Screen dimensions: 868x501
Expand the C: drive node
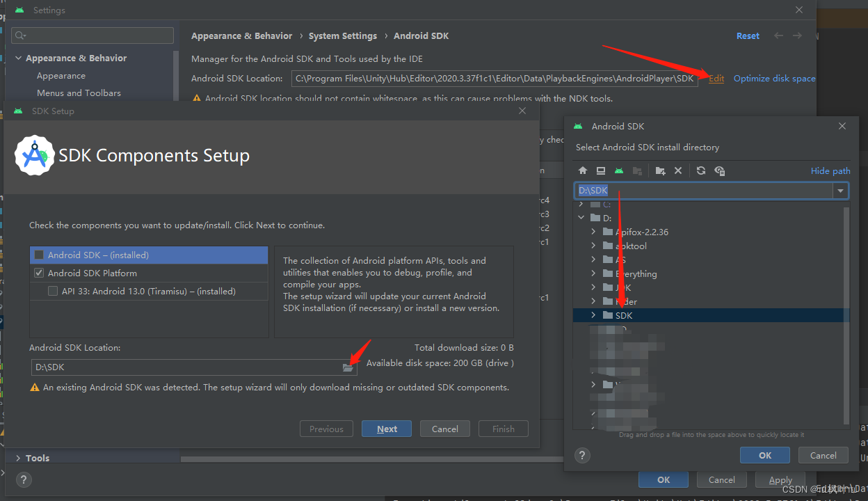point(581,204)
